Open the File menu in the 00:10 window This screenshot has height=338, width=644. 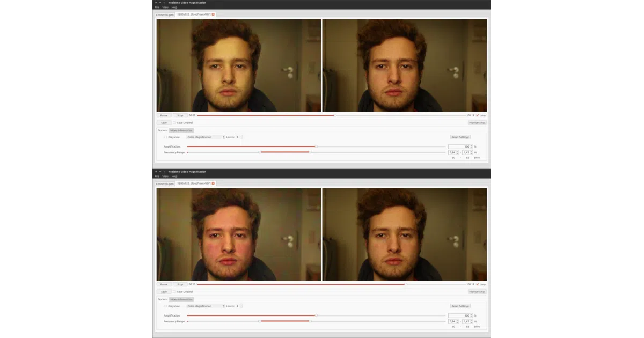tap(157, 176)
